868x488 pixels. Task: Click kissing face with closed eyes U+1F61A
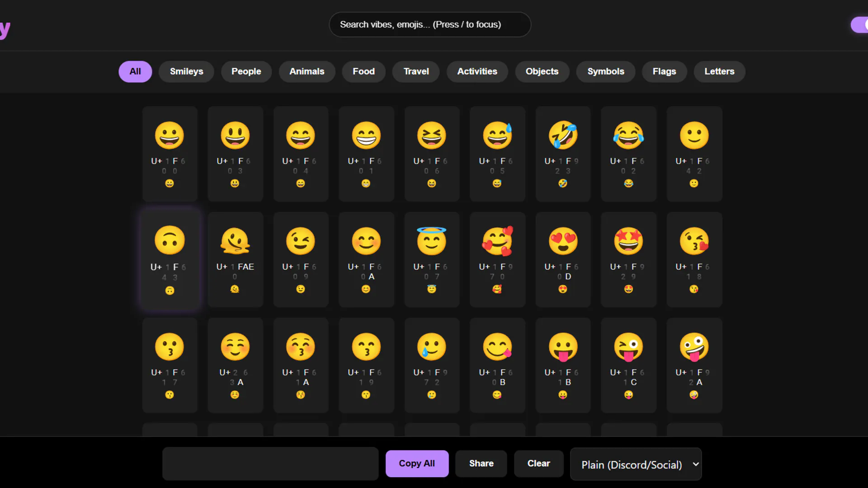(301, 365)
